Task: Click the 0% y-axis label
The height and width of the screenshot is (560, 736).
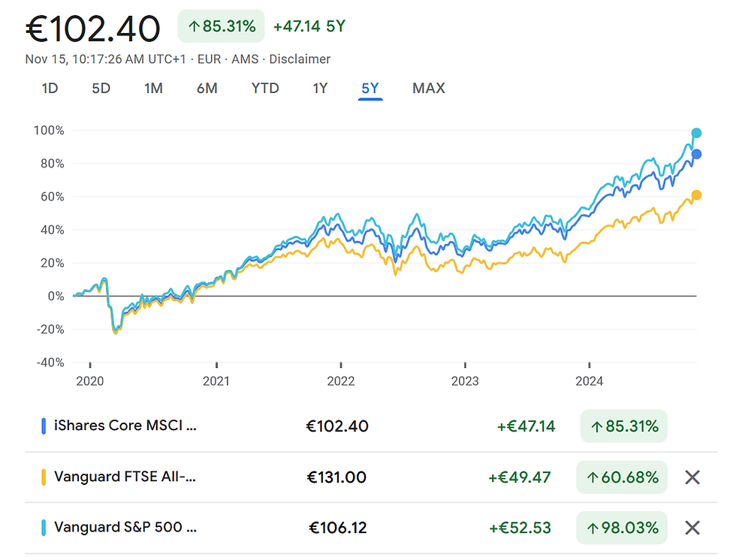Action: (56, 296)
